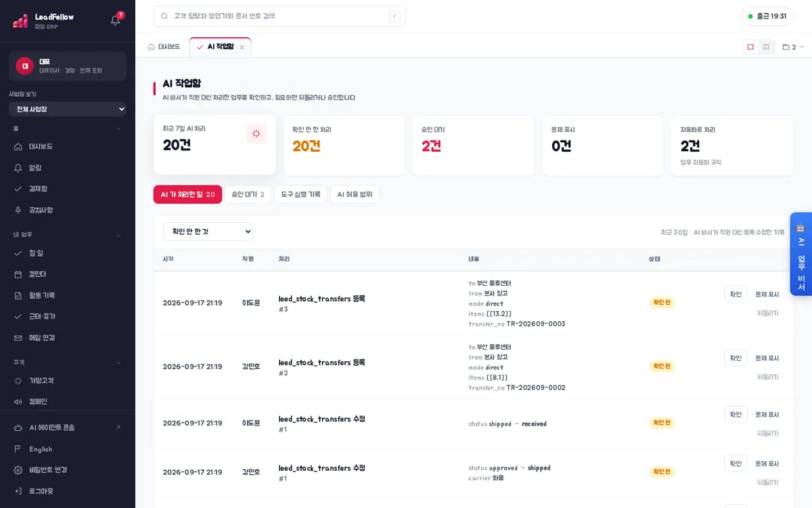Switch to split-pane view layout
The width and height of the screenshot is (812, 508).
coord(766,47)
